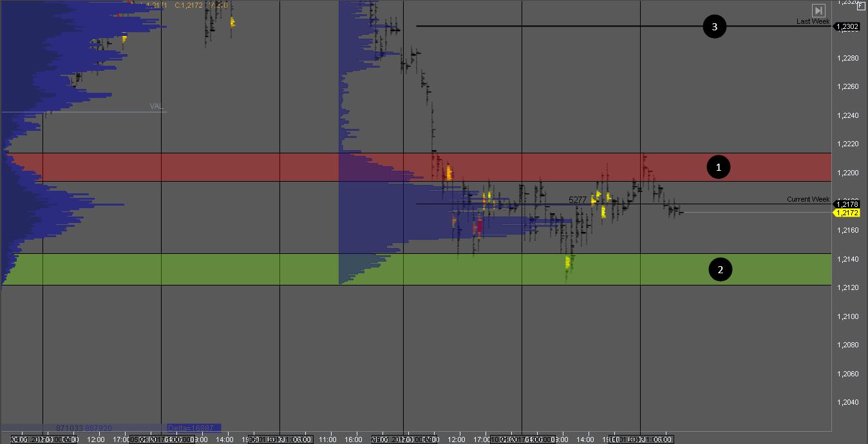Click the black circle marker numbered 3

click(714, 26)
